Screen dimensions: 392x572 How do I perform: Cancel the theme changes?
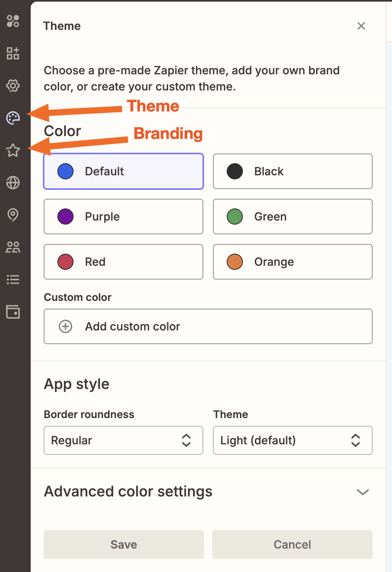click(x=292, y=544)
